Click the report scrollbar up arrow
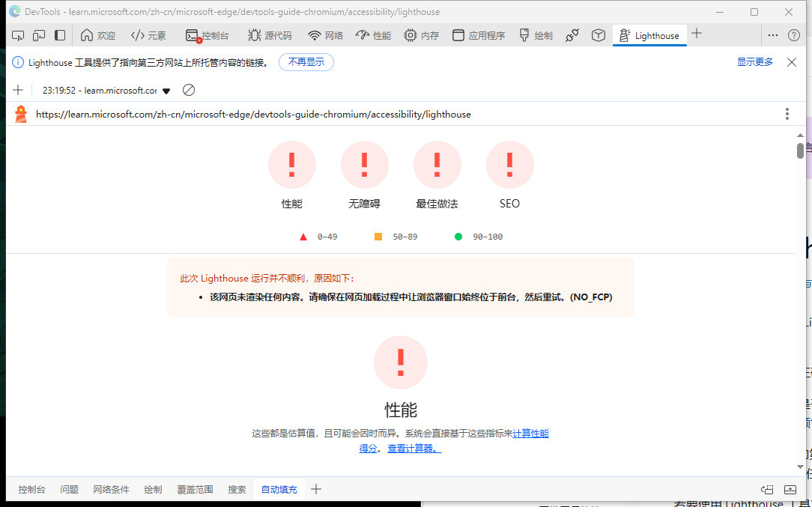The width and height of the screenshot is (812, 507). 800,135
